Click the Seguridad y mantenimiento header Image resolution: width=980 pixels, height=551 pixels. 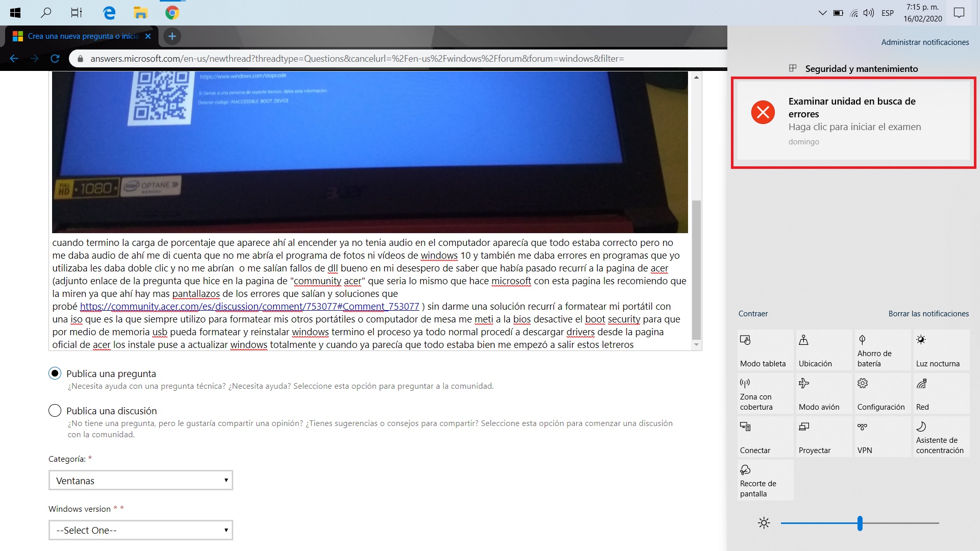pyautogui.click(x=861, y=68)
